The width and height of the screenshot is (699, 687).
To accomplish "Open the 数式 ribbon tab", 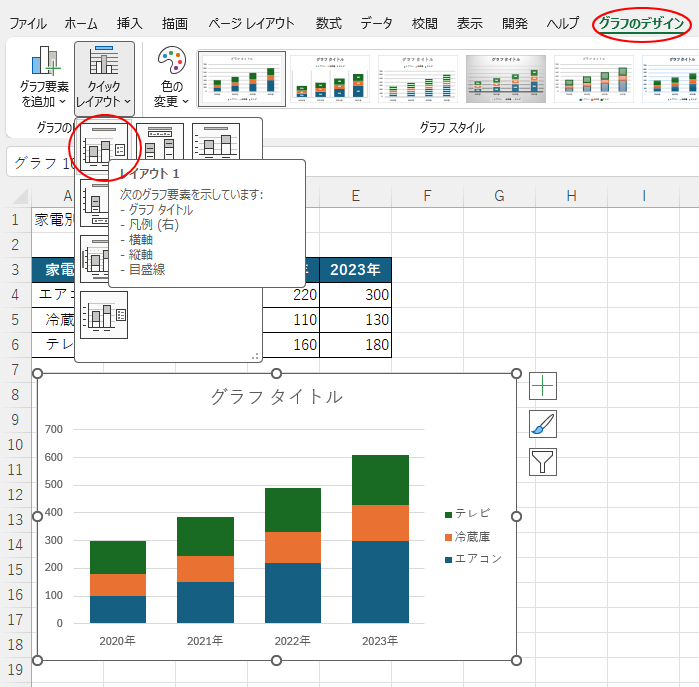I will pyautogui.click(x=328, y=23).
